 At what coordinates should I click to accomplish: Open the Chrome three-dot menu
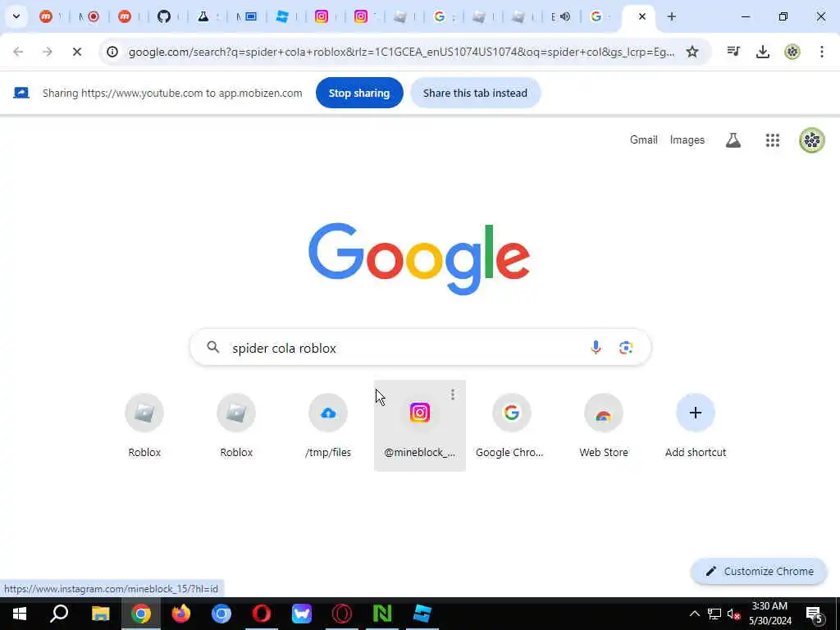tap(821, 52)
